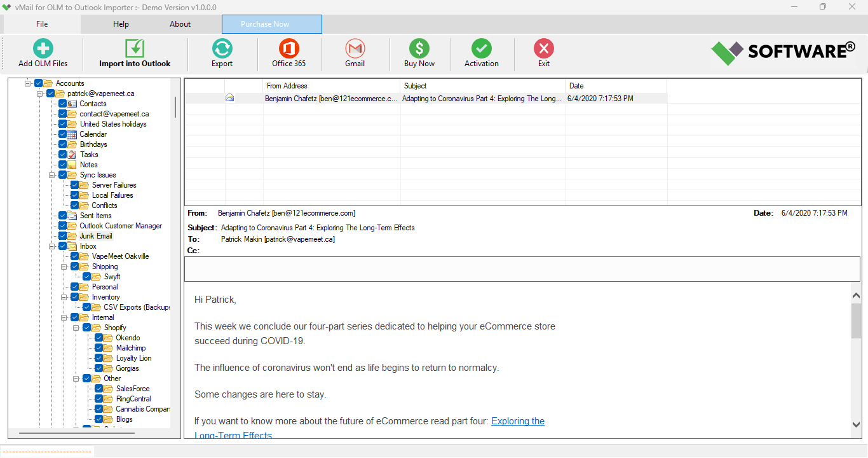Select the Cannabis Companies folder label
The height and width of the screenshot is (458, 868).
coord(142,409)
